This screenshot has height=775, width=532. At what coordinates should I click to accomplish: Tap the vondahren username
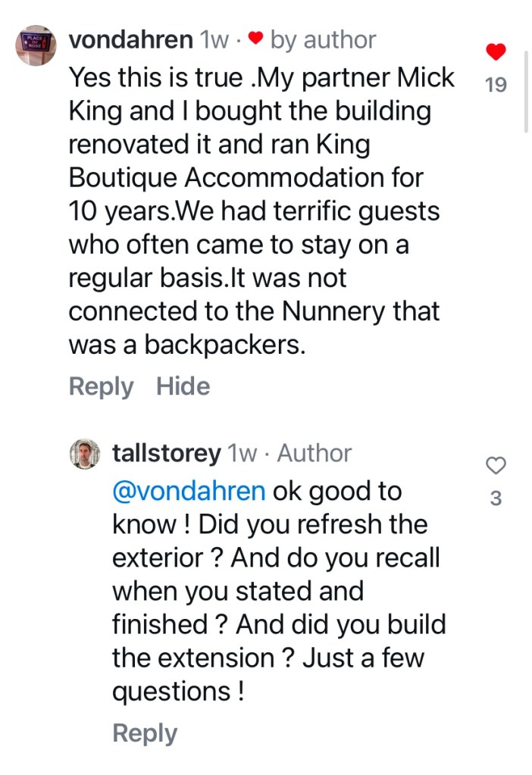(130, 40)
